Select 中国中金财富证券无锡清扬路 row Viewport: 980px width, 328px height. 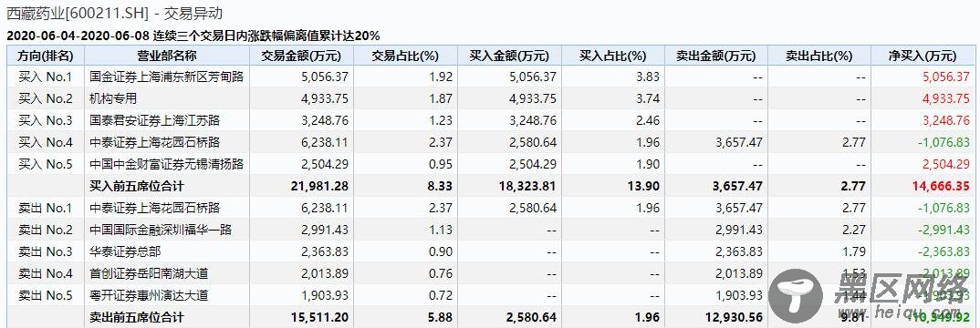(x=490, y=164)
